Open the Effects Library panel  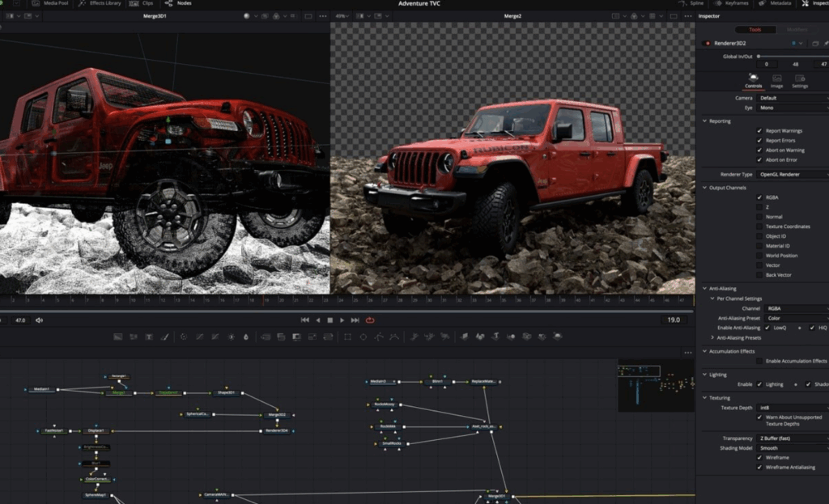[100, 3]
